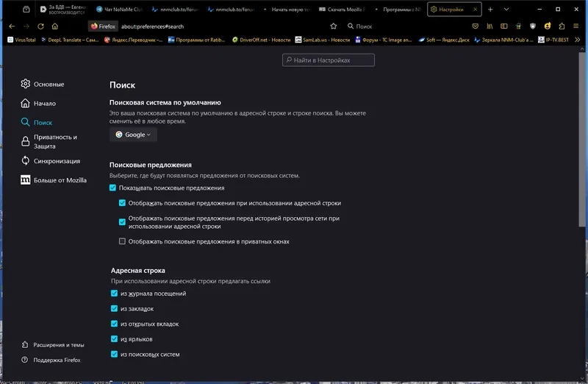Open the Зеркала NNM-Club'a bookmark
The image size is (588, 384).
[503, 40]
